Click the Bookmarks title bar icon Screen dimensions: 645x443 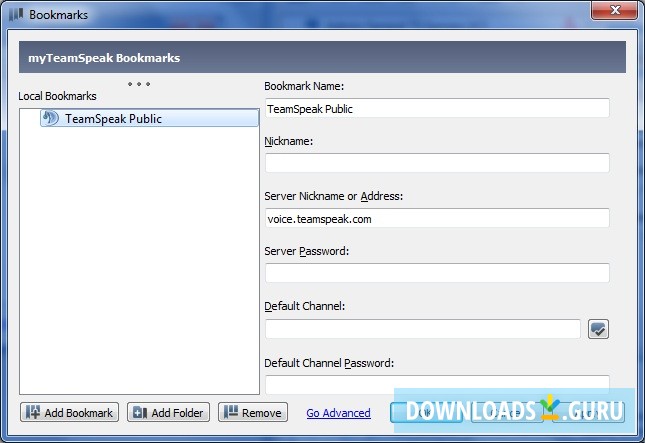[x=16, y=14]
